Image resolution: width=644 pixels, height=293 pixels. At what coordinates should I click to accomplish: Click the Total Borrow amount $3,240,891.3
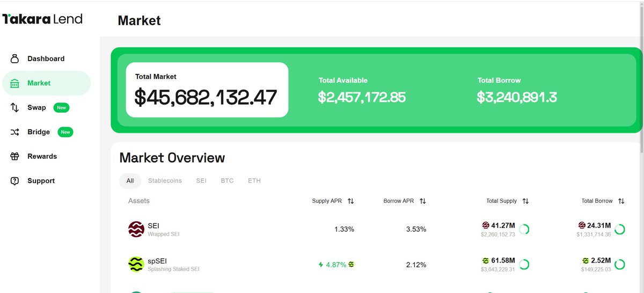[x=517, y=97]
